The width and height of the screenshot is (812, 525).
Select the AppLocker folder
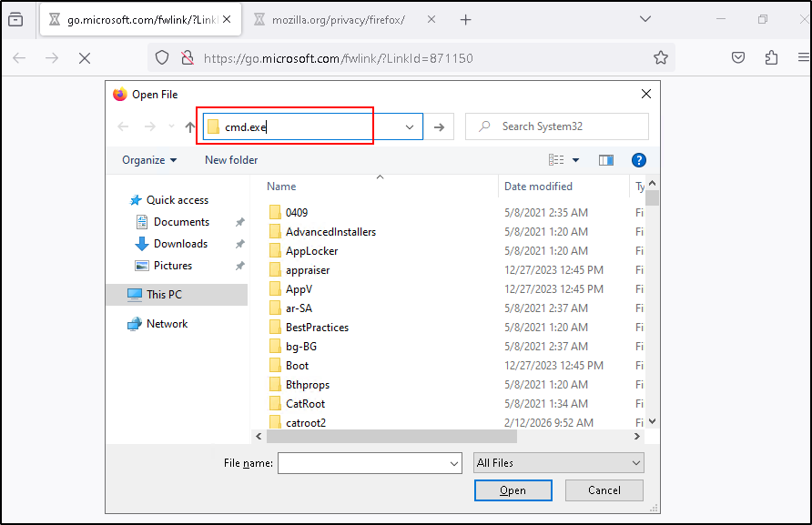[310, 251]
